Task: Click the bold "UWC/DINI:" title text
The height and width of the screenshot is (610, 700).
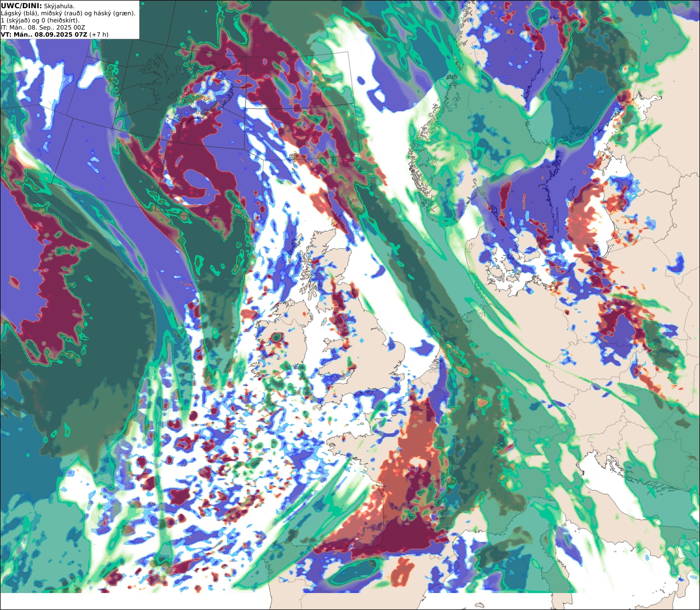Action: coord(21,6)
